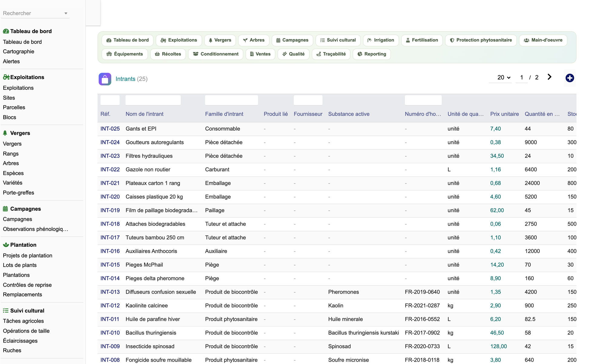Select cell 'Auxiliaires Anthocoris'
The image size is (589, 364).
pos(151,251)
